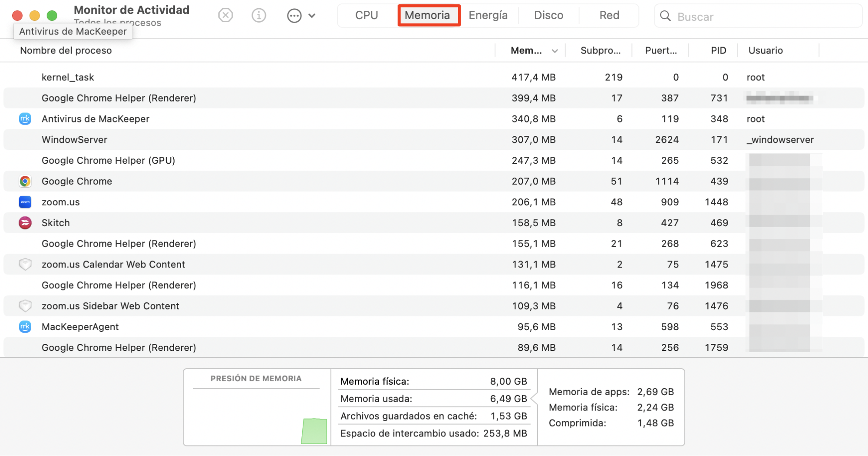Select the zoom.us Calendar Web Content process
Image resolution: width=868 pixels, height=456 pixels.
[434, 264]
